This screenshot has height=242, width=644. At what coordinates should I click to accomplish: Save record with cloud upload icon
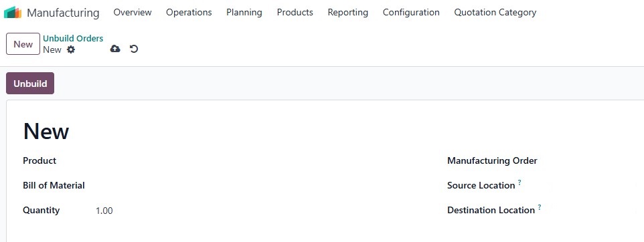115,49
